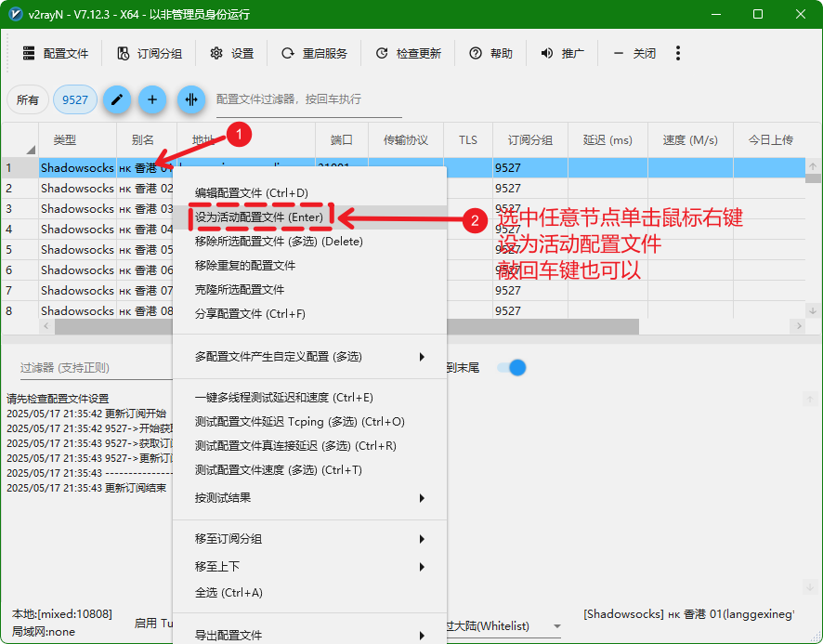
Task: Click the blue column auto-width icon
Action: pyautogui.click(x=191, y=99)
